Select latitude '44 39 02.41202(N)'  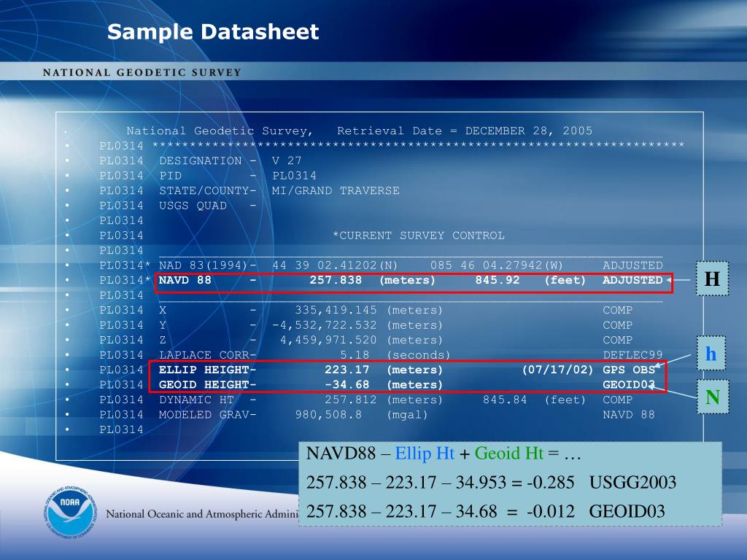click(335, 265)
